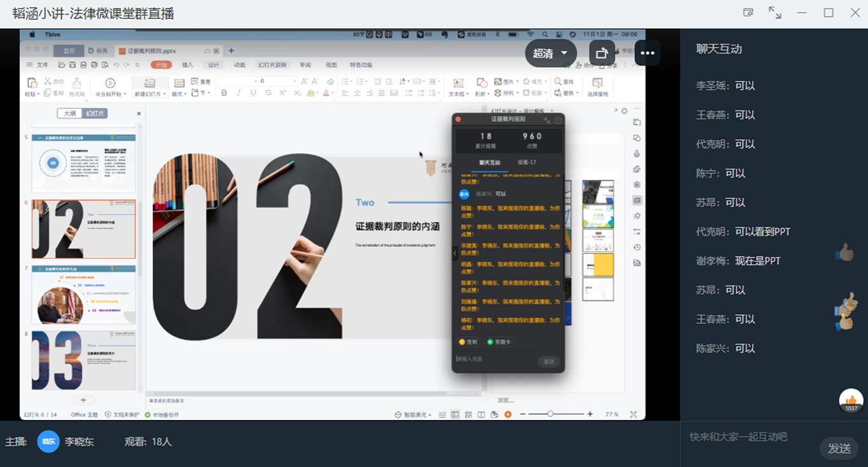Image resolution: width=868 pixels, height=467 pixels.
Task: Open the 视图 ribbon tab
Action: [x=331, y=65]
